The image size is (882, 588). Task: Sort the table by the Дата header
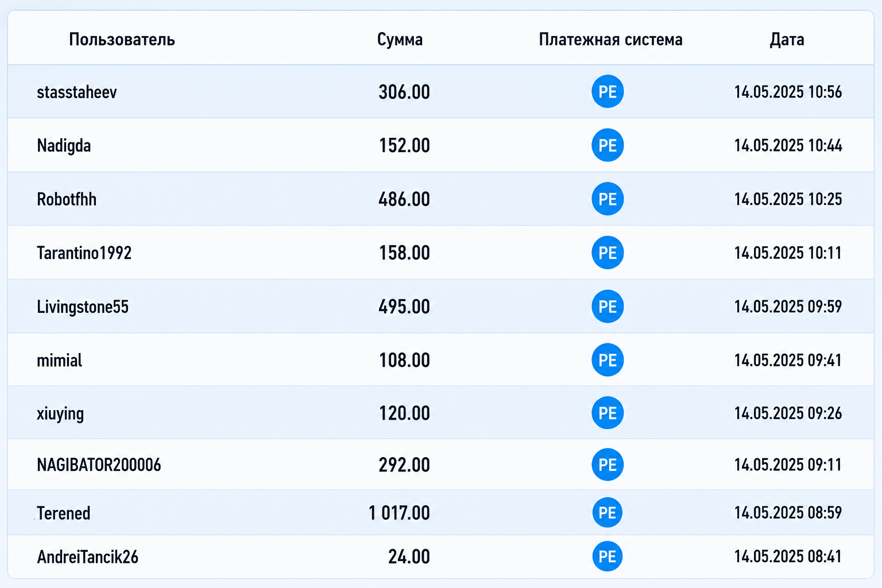[x=787, y=40]
